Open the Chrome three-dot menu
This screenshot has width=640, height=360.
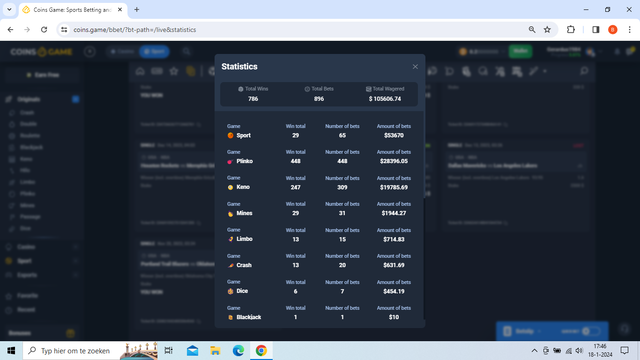tap(629, 29)
